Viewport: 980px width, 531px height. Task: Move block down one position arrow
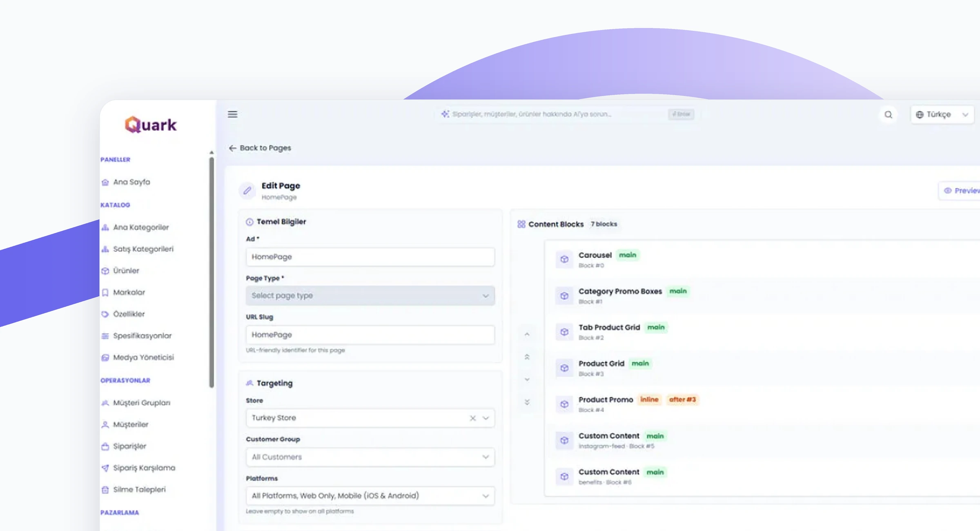(527, 379)
